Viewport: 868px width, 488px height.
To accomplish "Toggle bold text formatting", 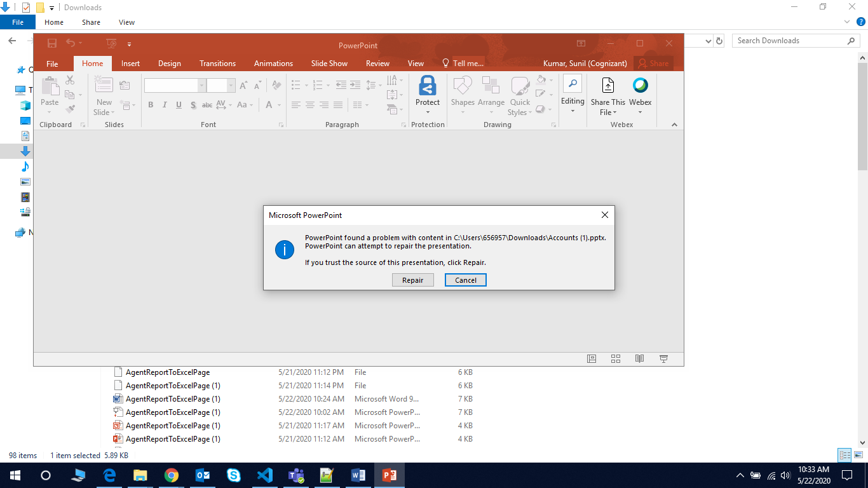I will (151, 104).
